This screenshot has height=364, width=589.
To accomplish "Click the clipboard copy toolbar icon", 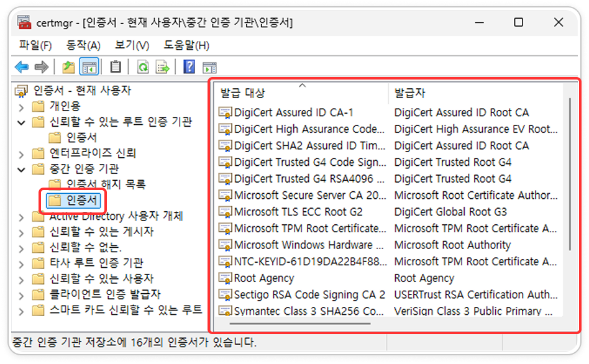I will [x=116, y=67].
